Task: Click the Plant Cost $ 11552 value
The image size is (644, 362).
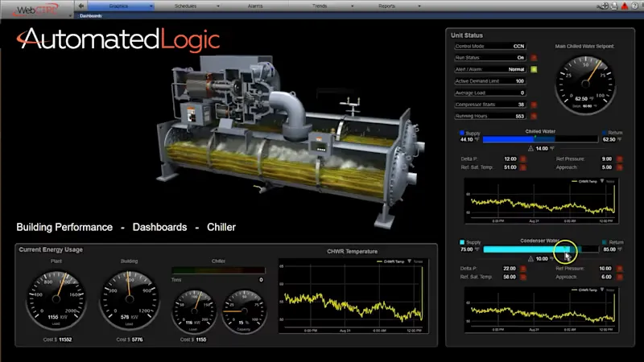Action: pyautogui.click(x=65, y=339)
